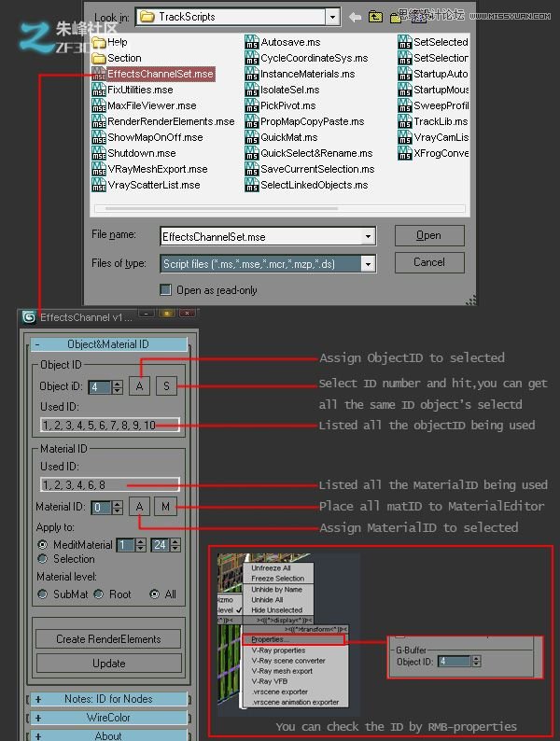Click the Material ID value field
This screenshot has width=560, height=741.
(x=101, y=508)
